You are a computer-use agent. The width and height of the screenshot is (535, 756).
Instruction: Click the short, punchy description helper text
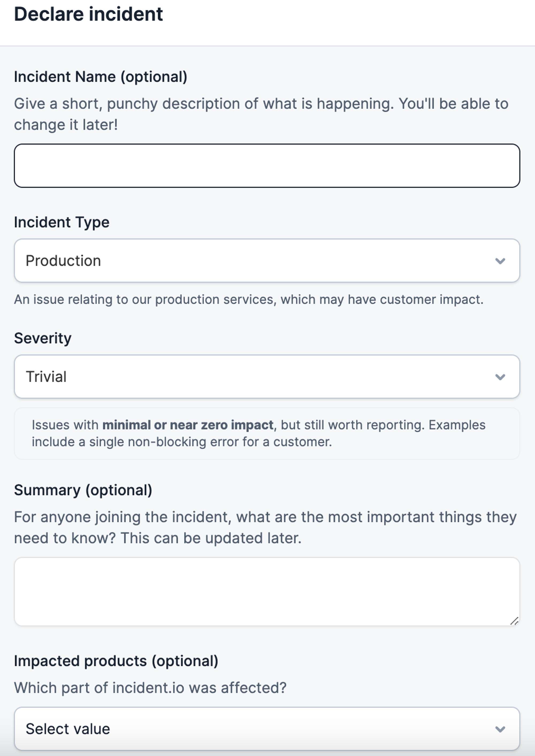coord(261,114)
